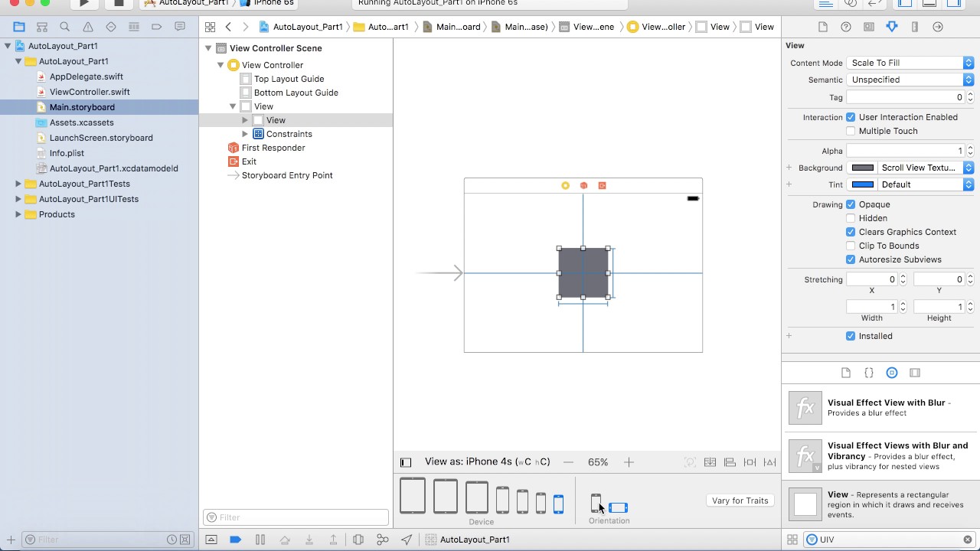Click the simulate location arrow icon
This screenshot has height=551, width=980.
pyautogui.click(x=407, y=540)
